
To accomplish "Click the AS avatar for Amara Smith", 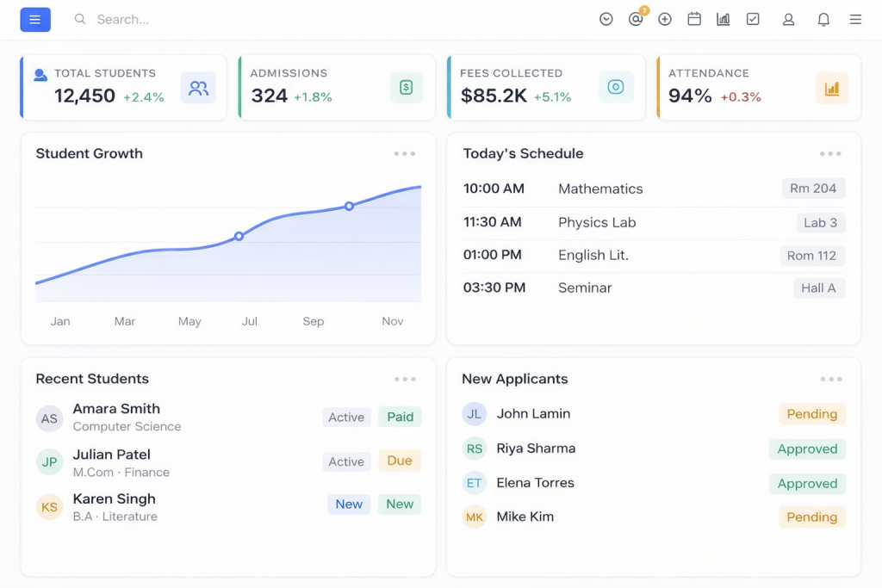I will 49,418.
